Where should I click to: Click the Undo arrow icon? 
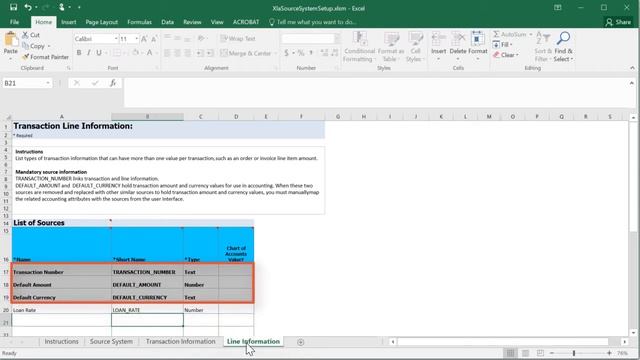coord(28,7)
